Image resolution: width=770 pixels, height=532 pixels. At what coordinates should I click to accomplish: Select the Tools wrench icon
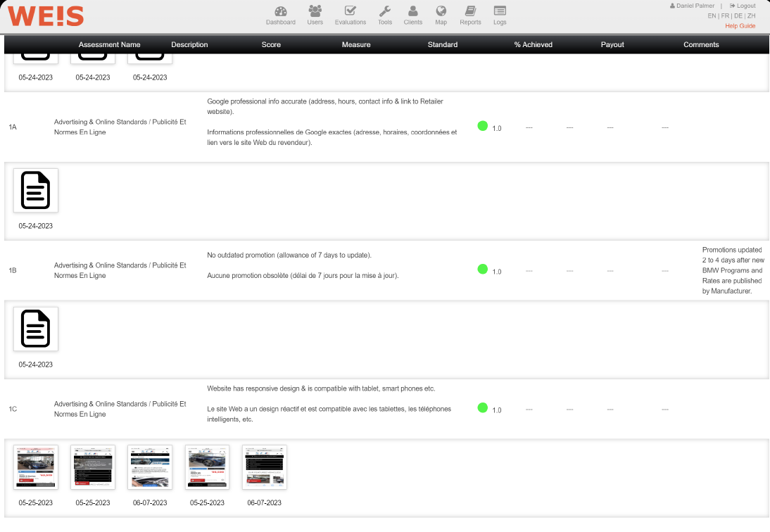pos(384,11)
